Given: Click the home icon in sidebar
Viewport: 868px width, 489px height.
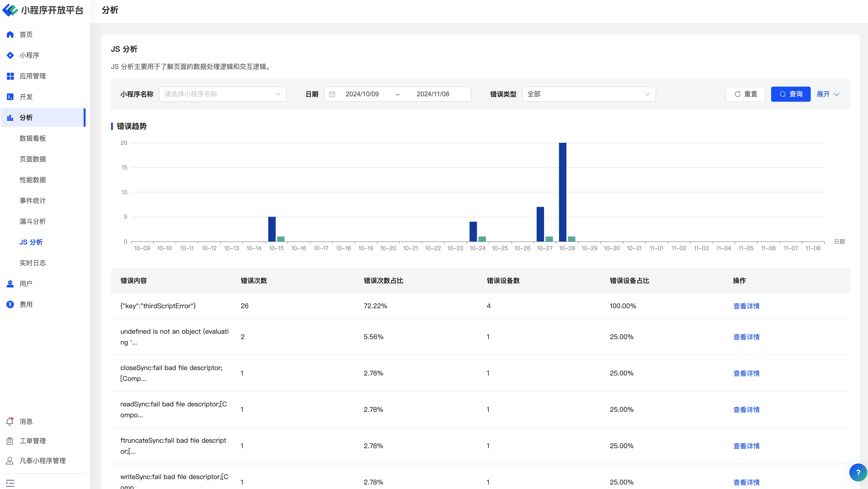Looking at the screenshot, I should click(10, 34).
